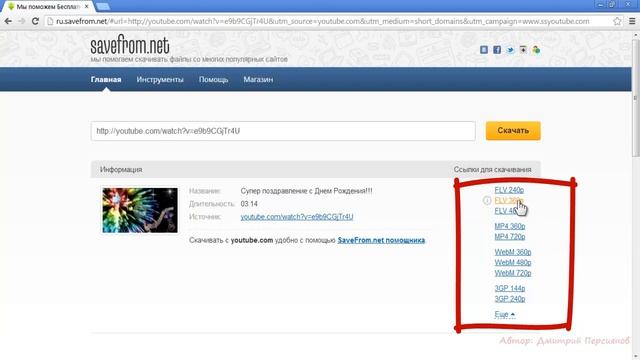Click the yellow Скачать button
The height and width of the screenshot is (360, 640).
click(513, 131)
